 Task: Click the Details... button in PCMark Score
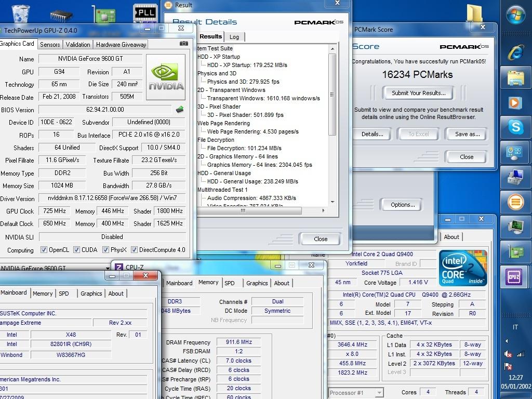click(372, 134)
